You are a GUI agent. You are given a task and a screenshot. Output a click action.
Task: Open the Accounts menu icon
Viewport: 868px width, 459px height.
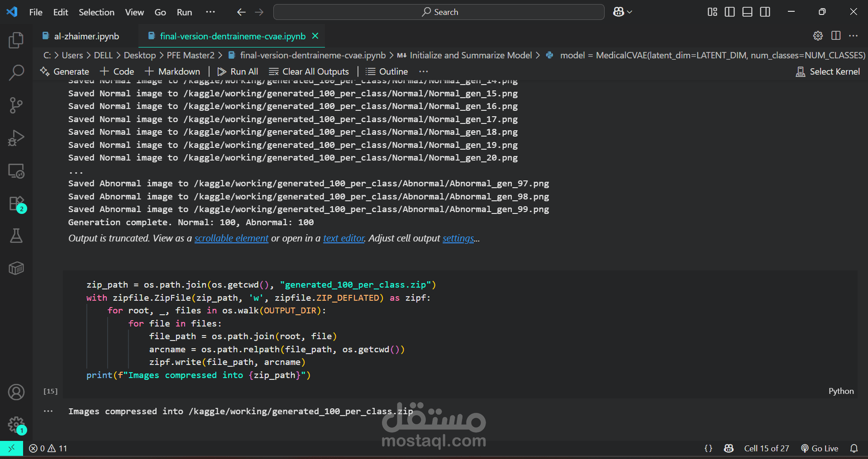point(16,392)
